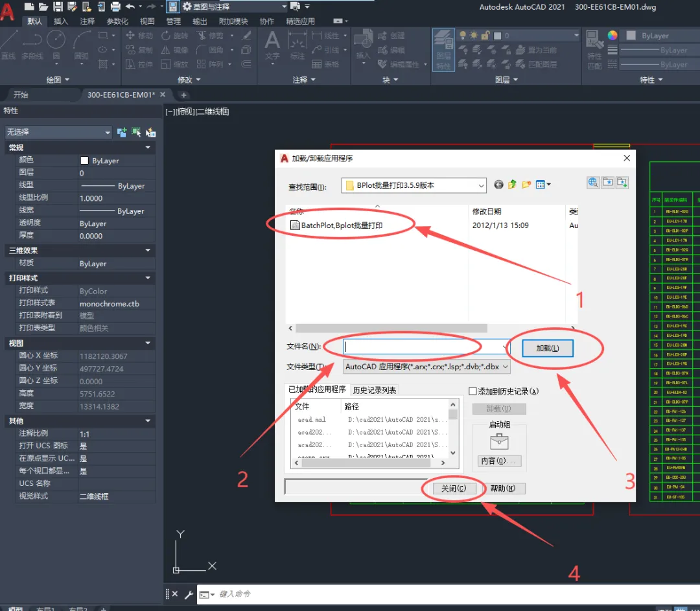Collapse the Plot style (打印样式) section

(148, 277)
